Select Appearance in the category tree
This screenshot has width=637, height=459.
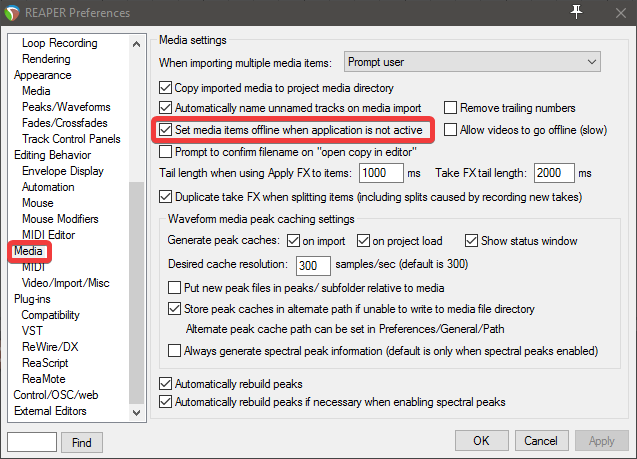tap(42, 75)
